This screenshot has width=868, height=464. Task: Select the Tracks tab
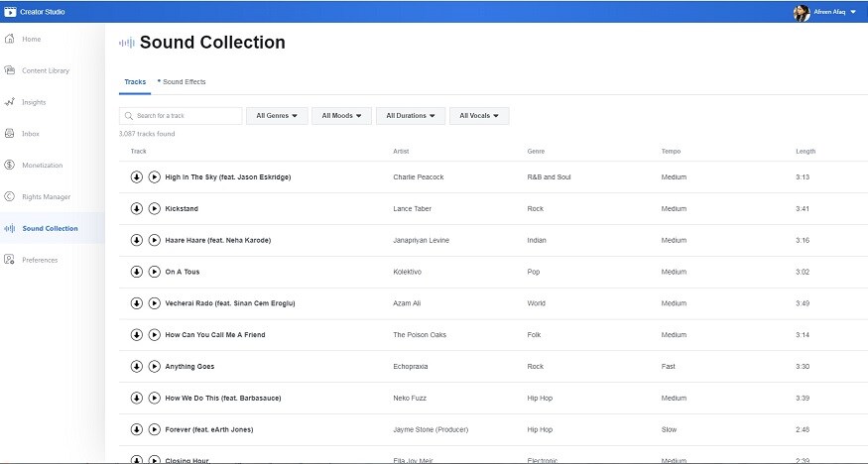[x=135, y=81]
